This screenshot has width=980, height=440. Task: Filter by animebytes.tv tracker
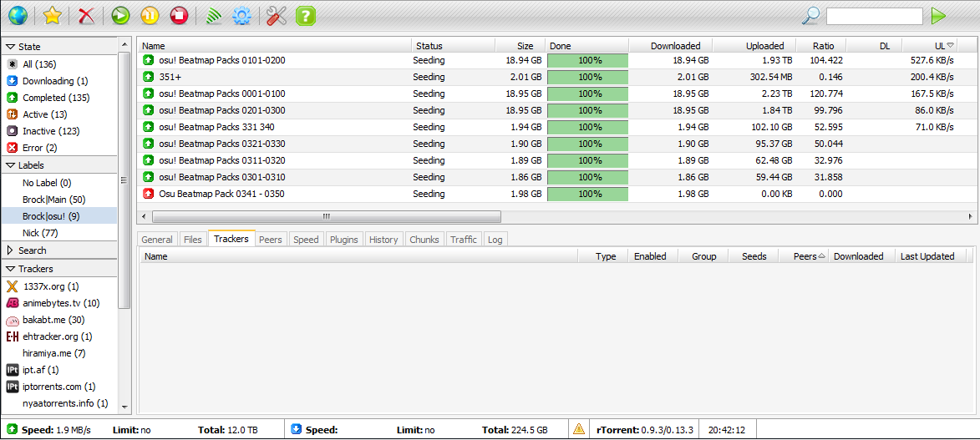click(58, 303)
